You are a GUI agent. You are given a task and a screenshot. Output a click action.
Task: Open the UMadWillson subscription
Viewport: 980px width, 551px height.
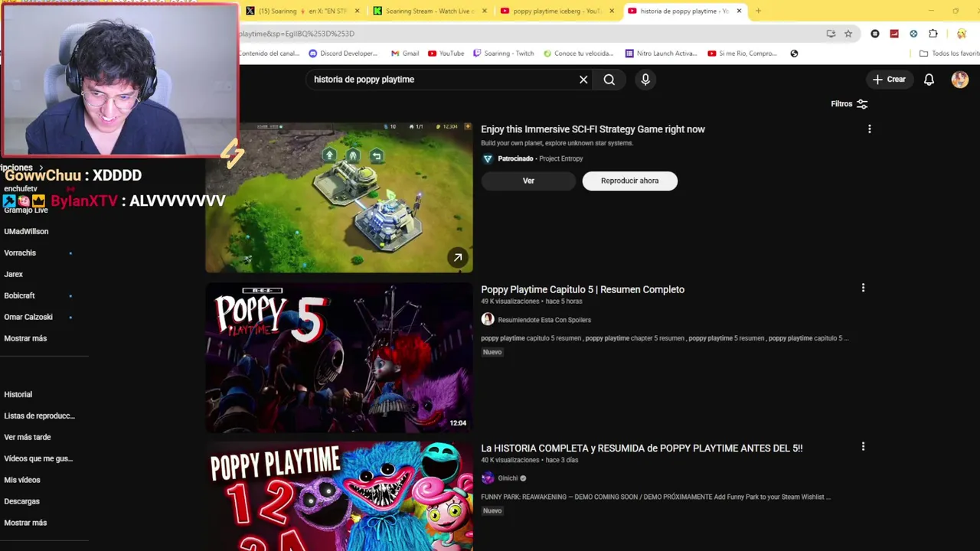point(26,231)
